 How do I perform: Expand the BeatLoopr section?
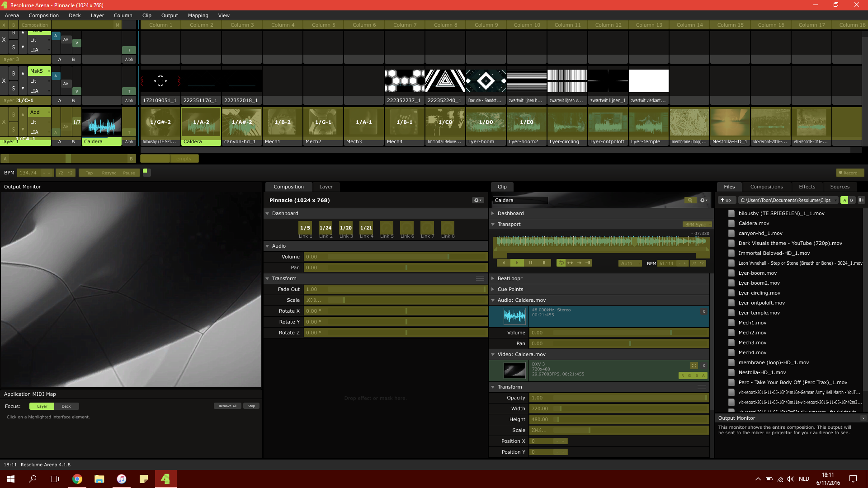click(509, 278)
